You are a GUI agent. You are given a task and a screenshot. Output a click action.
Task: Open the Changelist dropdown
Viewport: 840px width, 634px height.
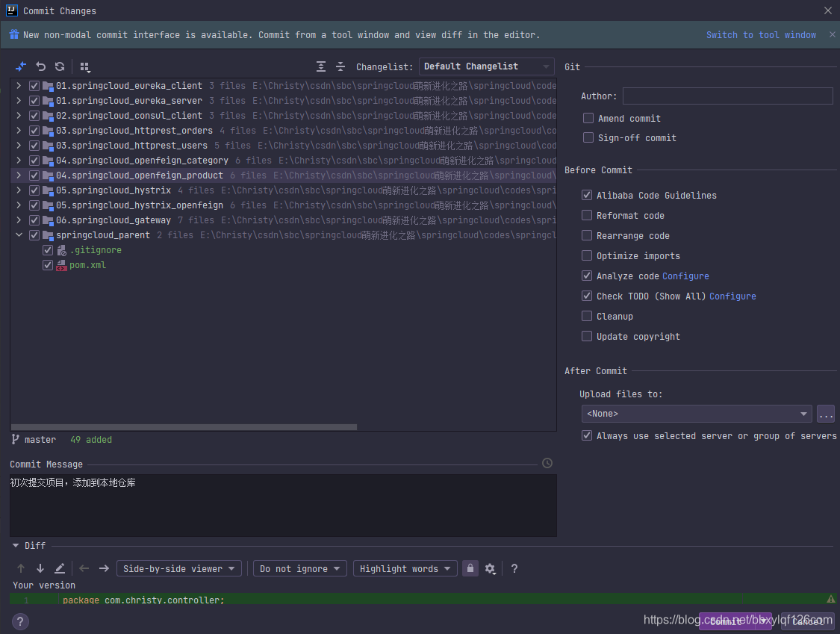tap(486, 66)
